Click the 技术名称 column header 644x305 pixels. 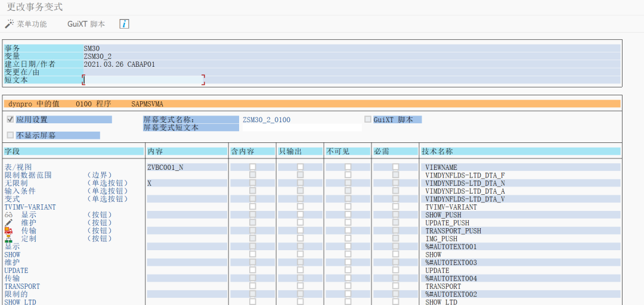tap(521, 151)
